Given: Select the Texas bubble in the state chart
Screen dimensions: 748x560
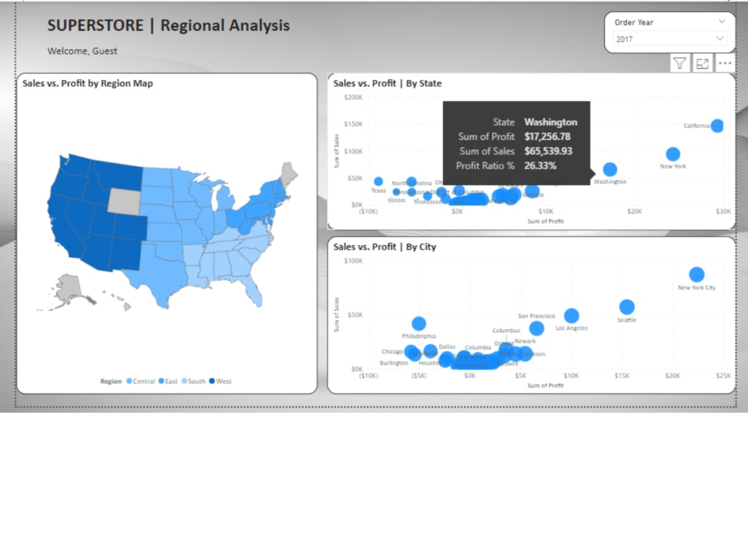Looking at the screenshot, I should click(x=378, y=180).
